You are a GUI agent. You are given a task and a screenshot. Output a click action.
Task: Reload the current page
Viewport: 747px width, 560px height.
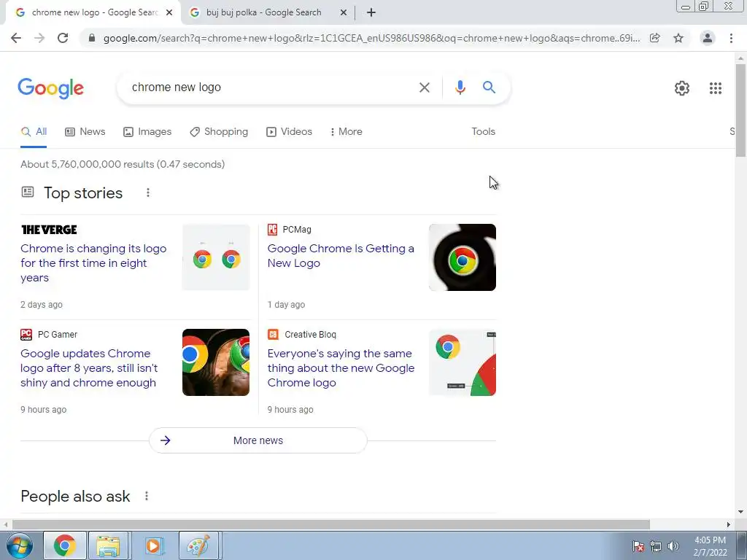click(63, 38)
